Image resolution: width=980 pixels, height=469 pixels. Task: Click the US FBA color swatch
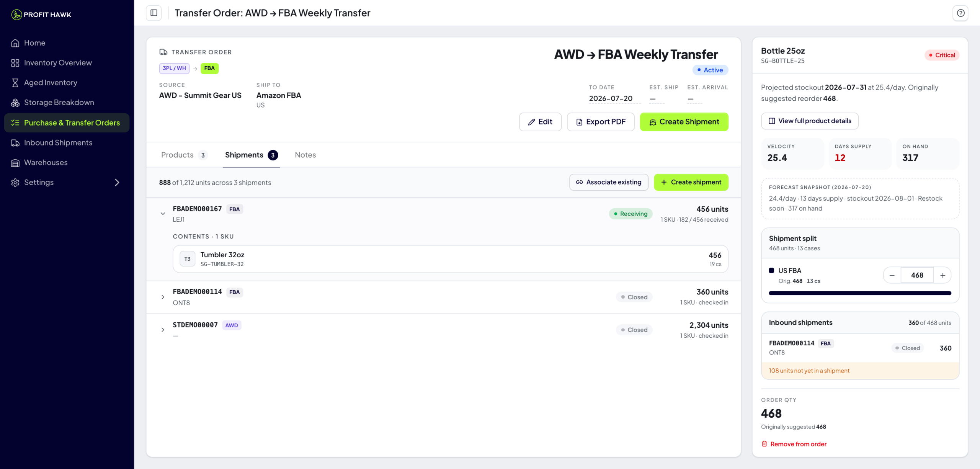click(x=771, y=271)
